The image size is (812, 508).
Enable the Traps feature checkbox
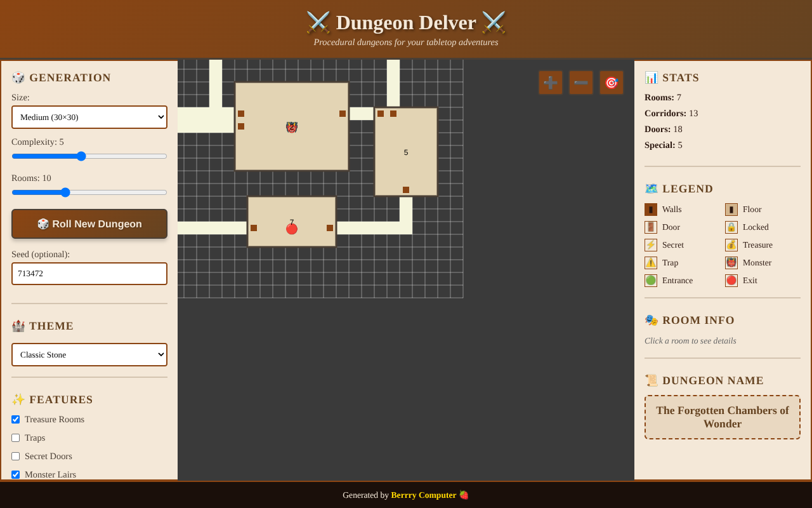tap(15, 438)
